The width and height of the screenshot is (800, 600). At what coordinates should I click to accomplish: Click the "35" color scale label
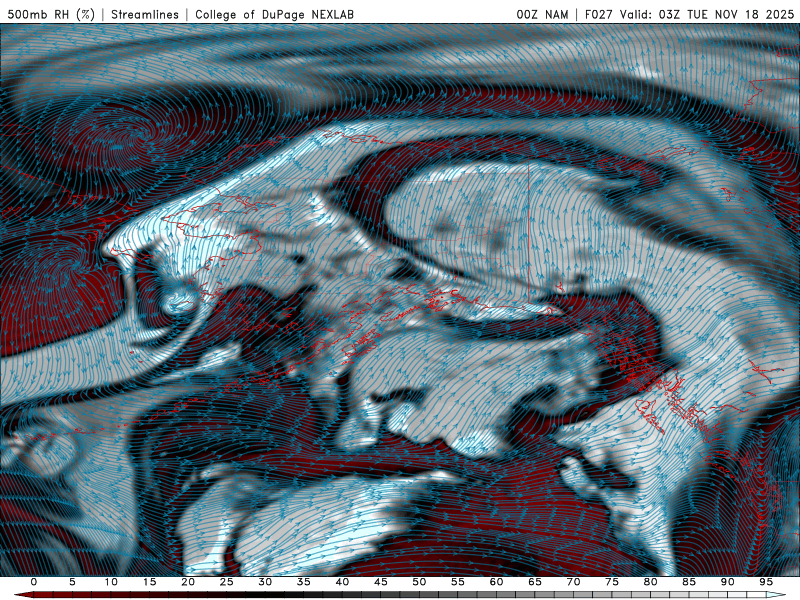click(x=304, y=582)
